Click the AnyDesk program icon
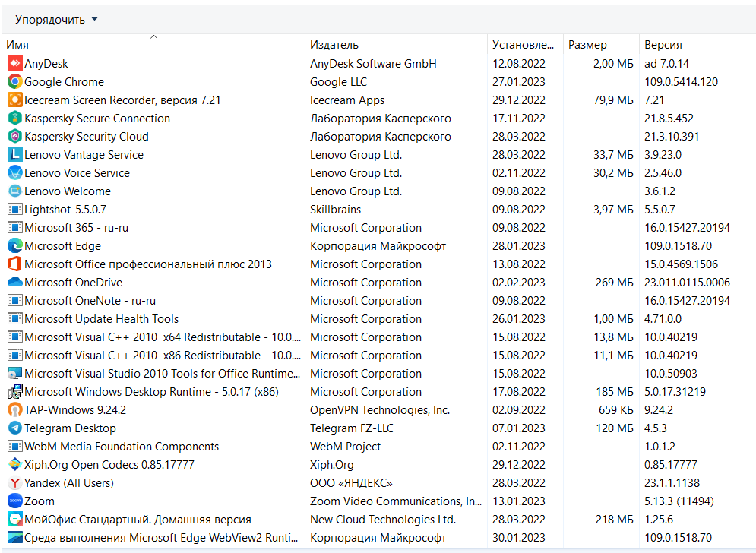This screenshot has width=756, height=553. coord(15,63)
